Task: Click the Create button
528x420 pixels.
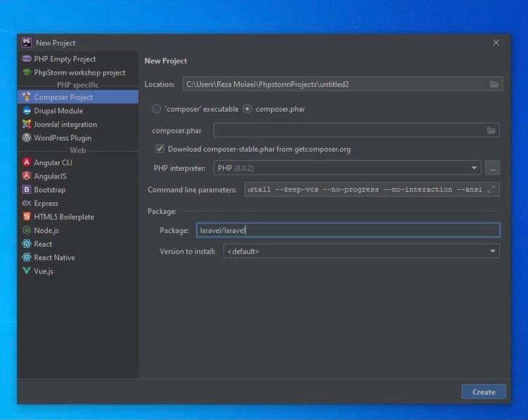Action: pos(484,392)
